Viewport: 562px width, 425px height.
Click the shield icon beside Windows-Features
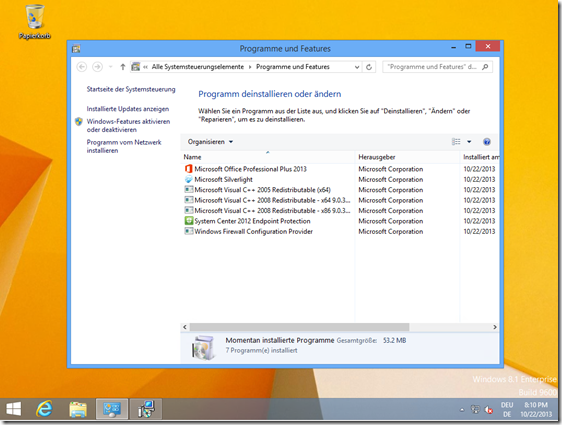(79, 121)
